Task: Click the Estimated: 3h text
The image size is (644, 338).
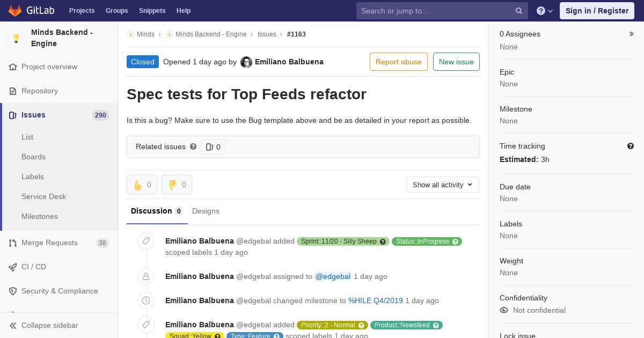Action: pyautogui.click(x=524, y=159)
